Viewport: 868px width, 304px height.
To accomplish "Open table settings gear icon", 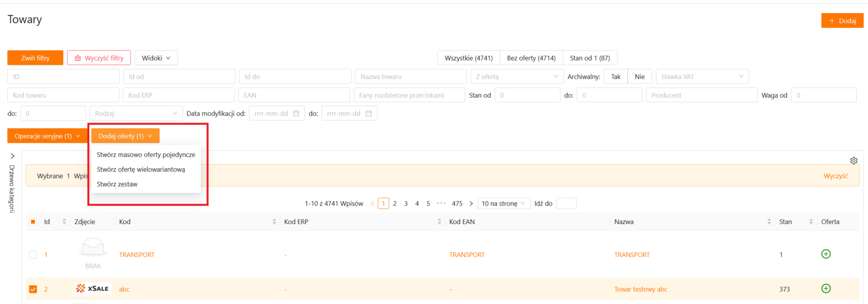I will (853, 160).
